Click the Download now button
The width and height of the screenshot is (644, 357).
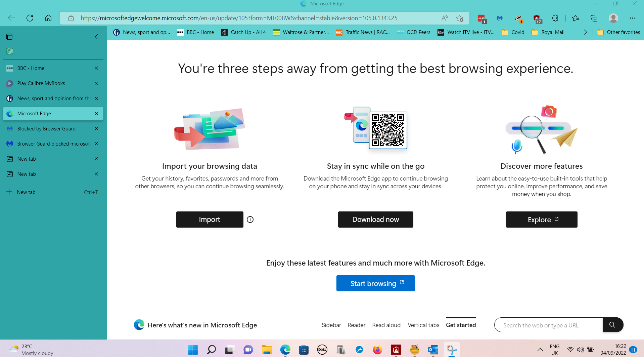pyautogui.click(x=376, y=220)
